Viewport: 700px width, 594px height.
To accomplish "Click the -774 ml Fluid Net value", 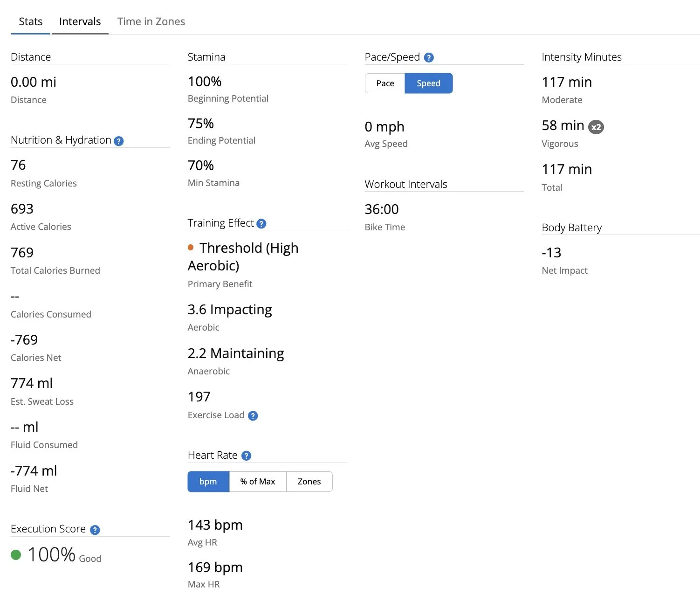I will pyautogui.click(x=34, y=471).
